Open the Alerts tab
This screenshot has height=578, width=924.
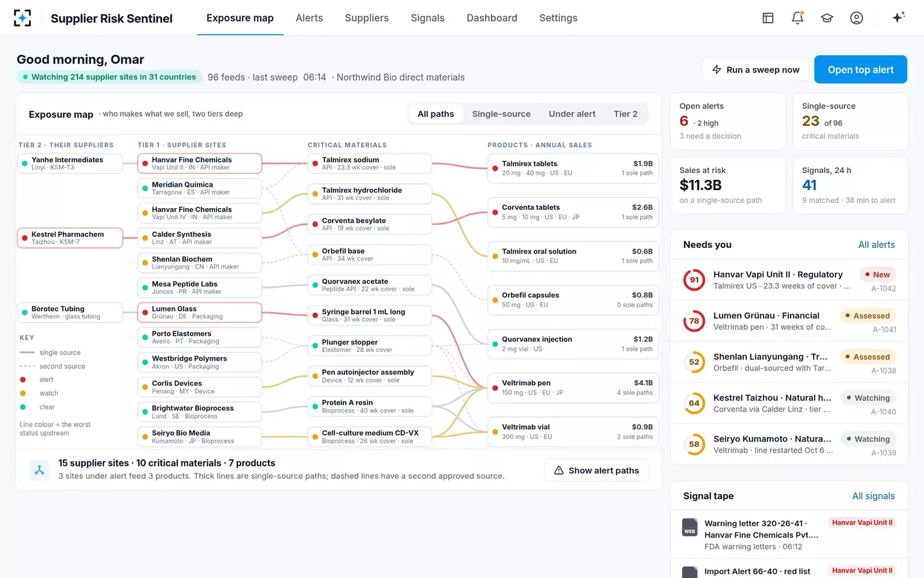[309, 18]
